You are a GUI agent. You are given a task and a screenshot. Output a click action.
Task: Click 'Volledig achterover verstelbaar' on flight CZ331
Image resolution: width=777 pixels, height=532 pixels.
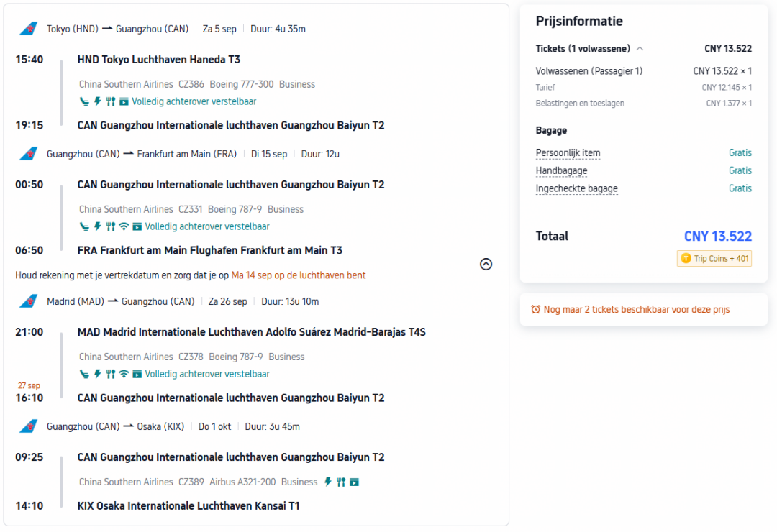pos(207,226)
